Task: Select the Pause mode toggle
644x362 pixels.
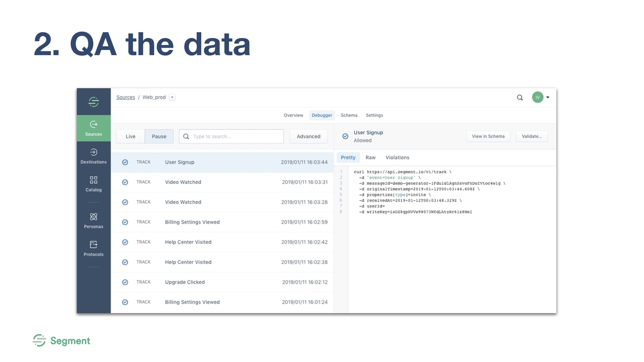Action: pyautogui.click(x=159, y=136)
